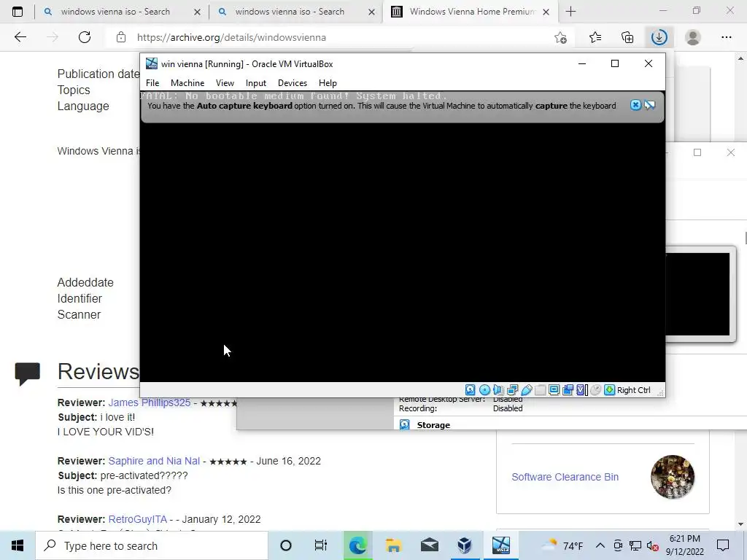The height and width of the screenshot is (560, 747).
Task: Click the muted volume icon in system tray
Action: pos(653,545)
